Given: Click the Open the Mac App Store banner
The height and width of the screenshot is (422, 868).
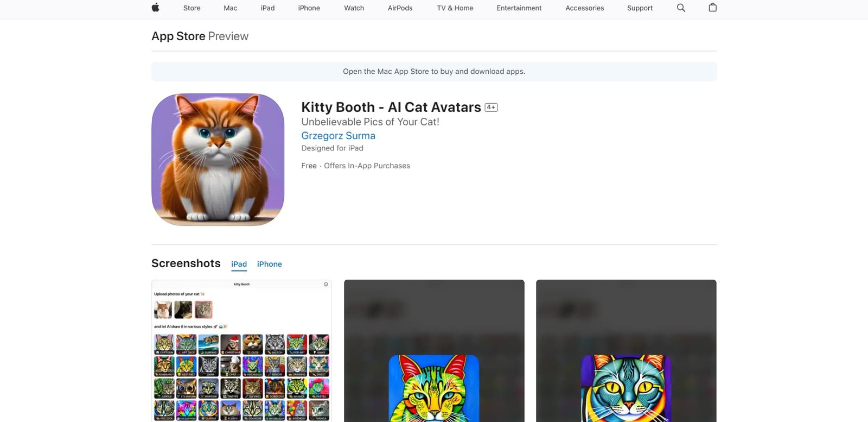Looking at the screenshot, I should click(x=434, y=72).
